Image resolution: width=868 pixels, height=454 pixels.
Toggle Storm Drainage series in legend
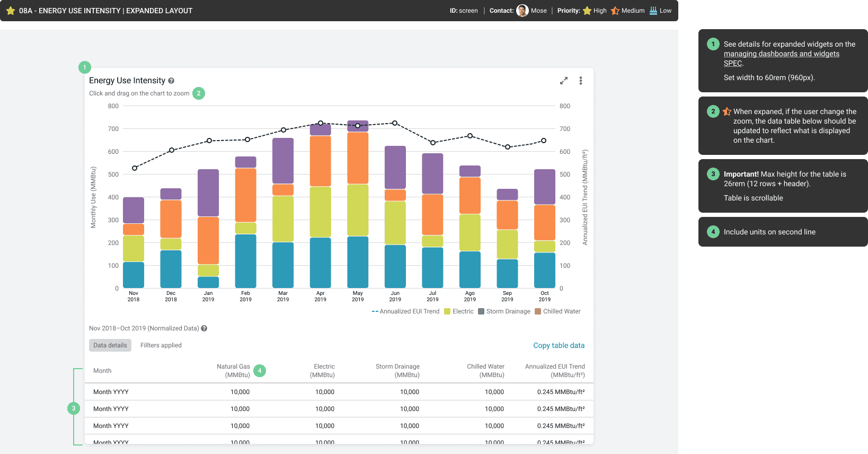coord(504,311)
